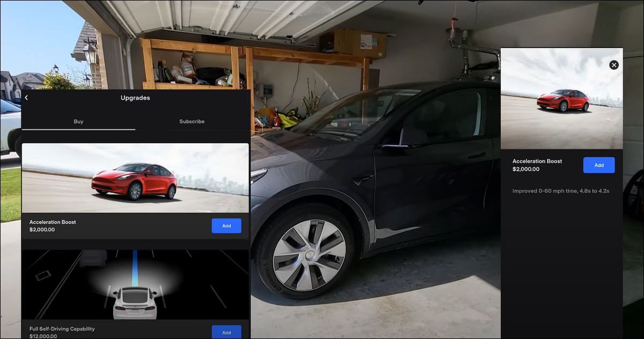Screen dimensions: 644x339
Task: Select the $2,000.00 price in the detail panel
Action: [x=526, y=169]
